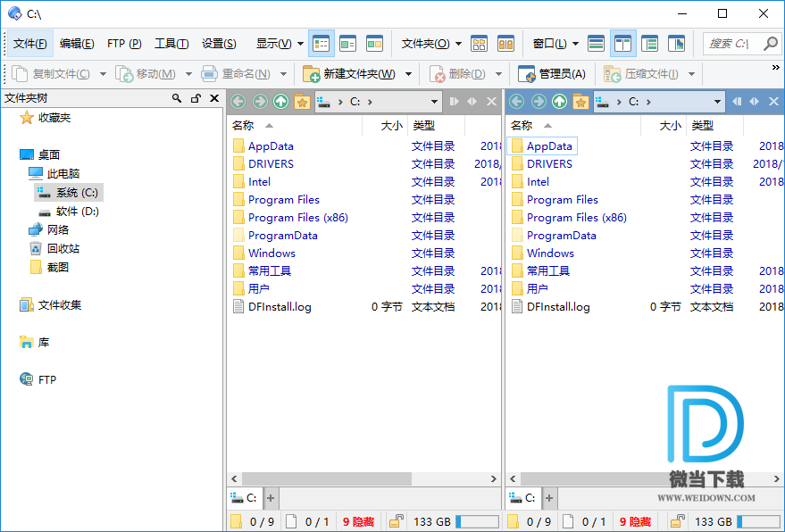Toggle the folder tree panel layout icon
Image resolution: width=785 pixels, height=532 pixels.
click(x=649, y=44)
